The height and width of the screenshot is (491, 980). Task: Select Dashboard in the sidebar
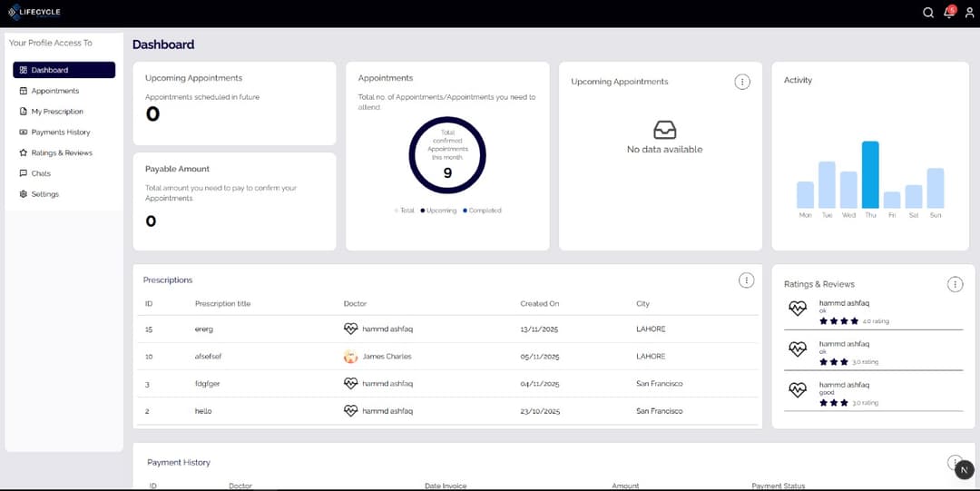pyautogui.click(x=64, y=70)
